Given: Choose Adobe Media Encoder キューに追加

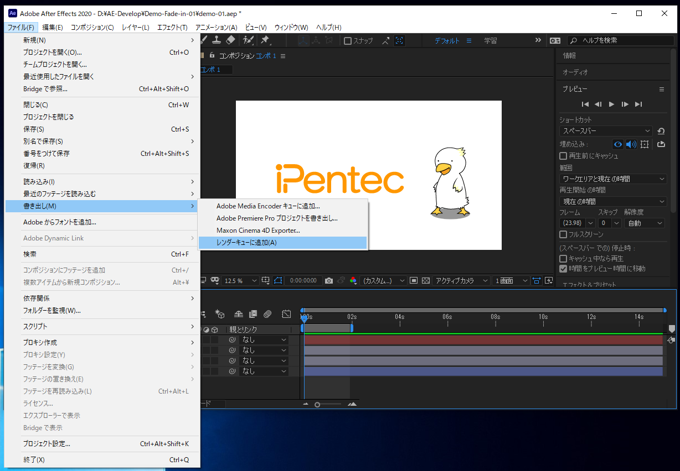Looking at the screenshot, I should [x=283, y=206].
